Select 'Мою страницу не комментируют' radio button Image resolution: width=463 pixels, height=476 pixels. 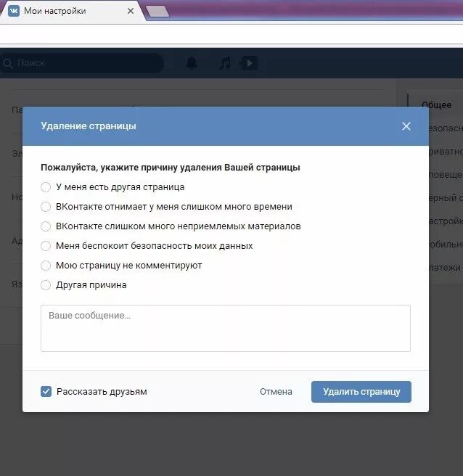pos(46,266)
